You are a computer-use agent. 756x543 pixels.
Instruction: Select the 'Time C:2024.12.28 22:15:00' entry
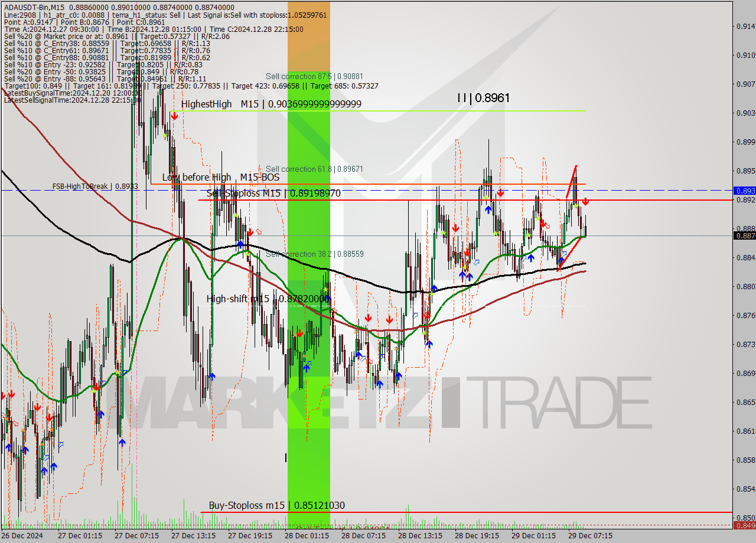(256, 29)
